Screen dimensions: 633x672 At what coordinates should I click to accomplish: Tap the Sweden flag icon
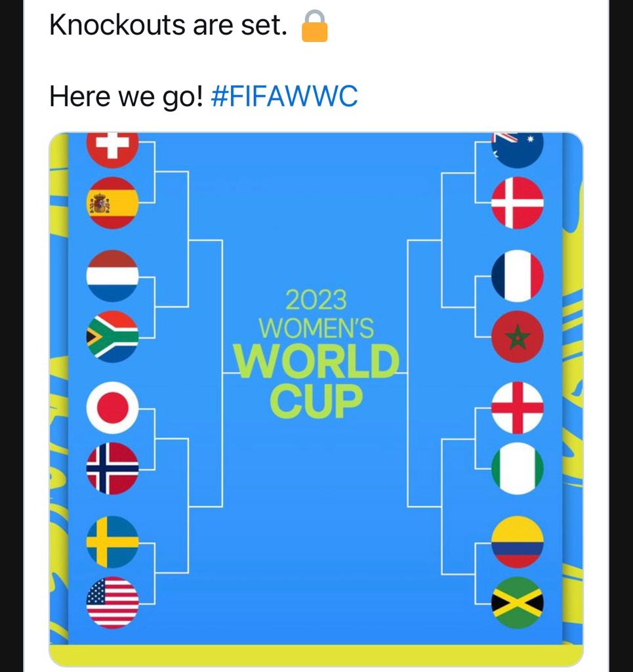pyautogui.click(x=112, y=542)
